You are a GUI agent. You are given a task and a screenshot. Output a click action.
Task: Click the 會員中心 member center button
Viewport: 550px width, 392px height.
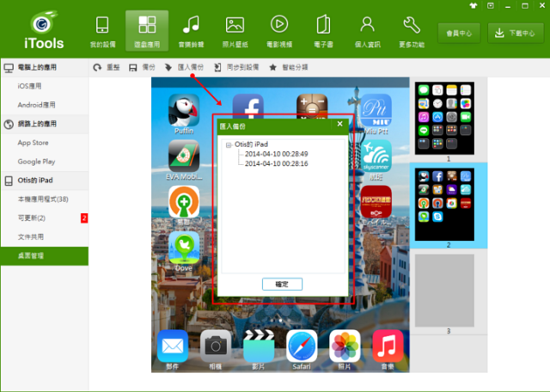pos(459,34)
